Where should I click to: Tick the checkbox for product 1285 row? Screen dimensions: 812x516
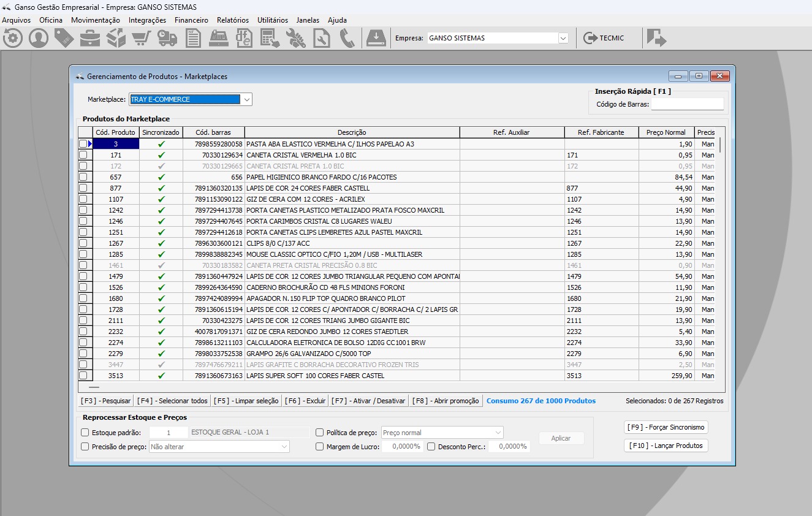(x=83, y=254)
